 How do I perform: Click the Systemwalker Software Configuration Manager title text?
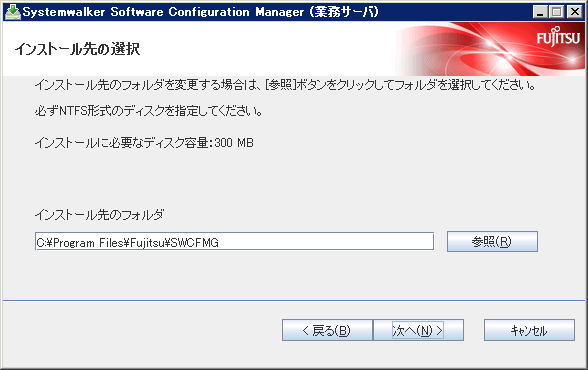pyautogui.click(x=163, y=12)
